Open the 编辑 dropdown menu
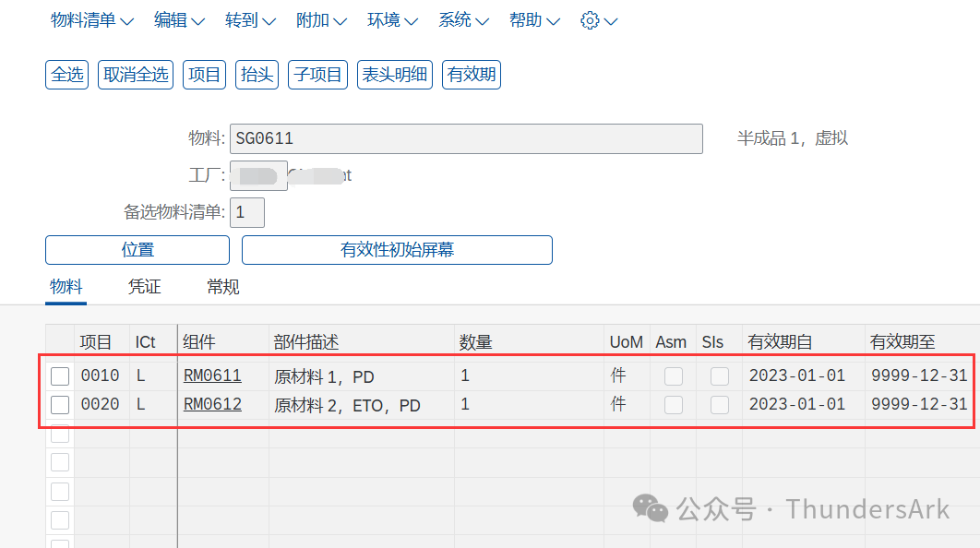The height and width of the screenshot is (548, 980). click(179, 20)
